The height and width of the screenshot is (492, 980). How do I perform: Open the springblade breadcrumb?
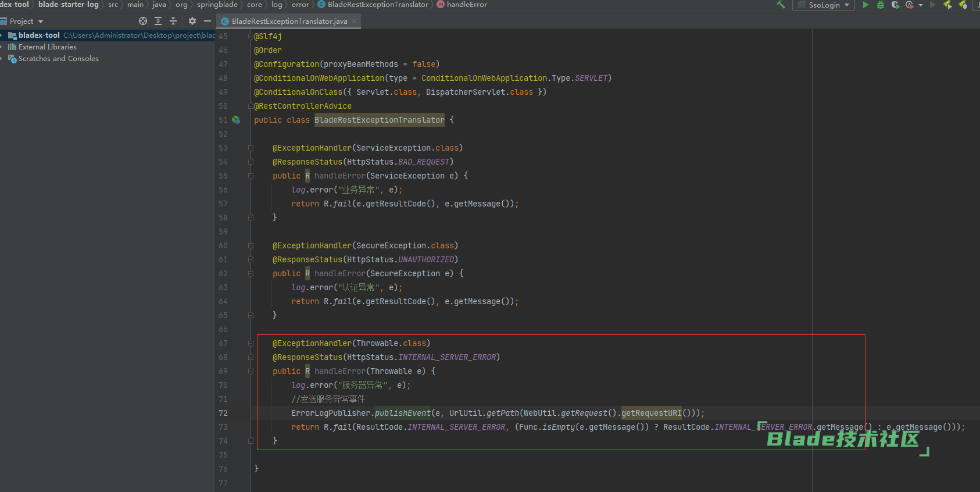click(217, 5)
